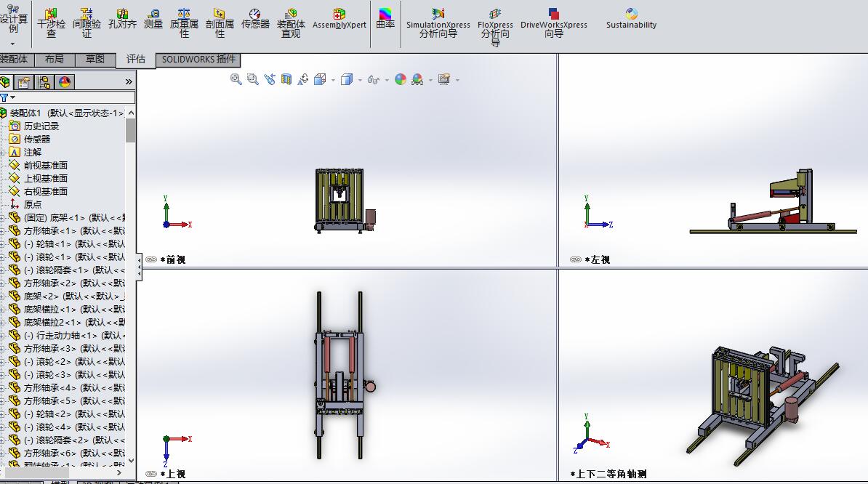Open View Settings dropdown arrow
This screenshot has height=484, width=868.
(x=457, y=80)
